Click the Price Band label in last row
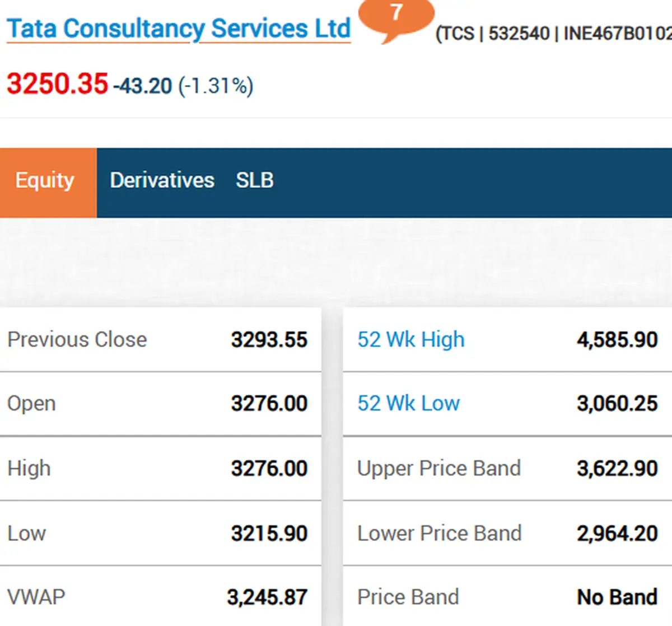The width and height of the screenshot is (672, 626). point(408,597)
